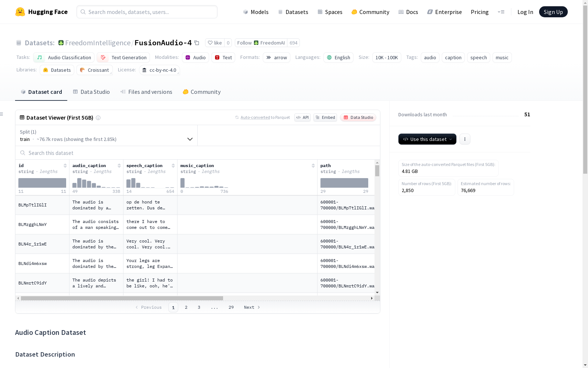The height and width of the screenshot is (368, 588).
Task: Open the dataset Community tab
Action: (x=202, y=92)
